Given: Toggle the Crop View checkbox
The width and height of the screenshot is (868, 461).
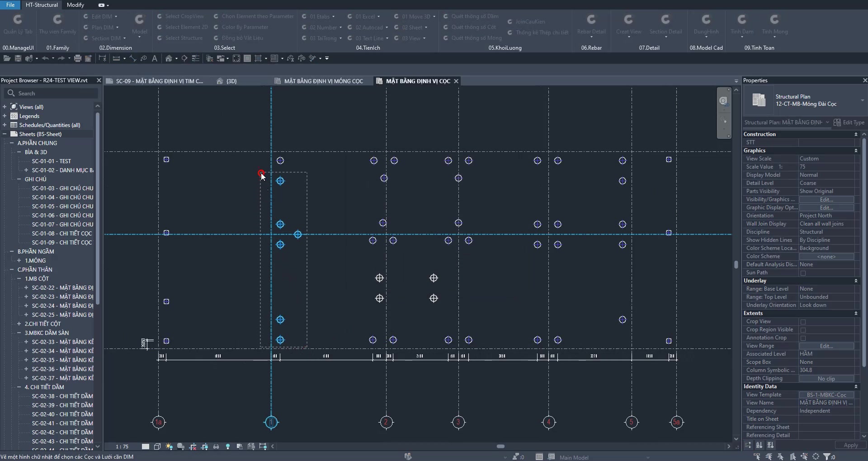Looking at the screenshot, I should point(803,322).
